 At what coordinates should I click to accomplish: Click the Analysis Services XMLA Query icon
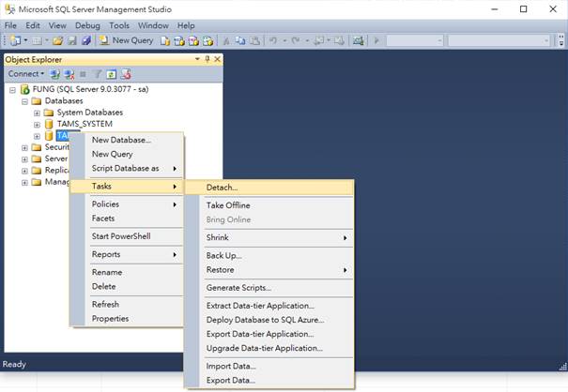coord(207,41)
